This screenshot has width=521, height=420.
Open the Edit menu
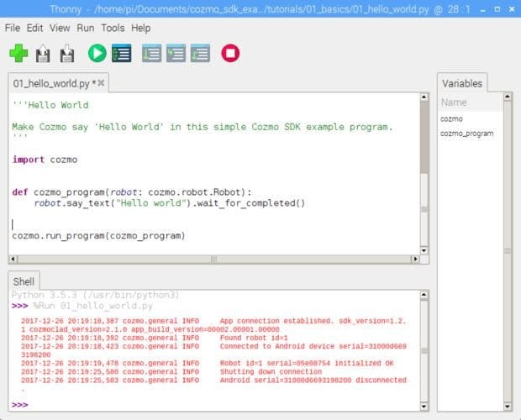34,28
